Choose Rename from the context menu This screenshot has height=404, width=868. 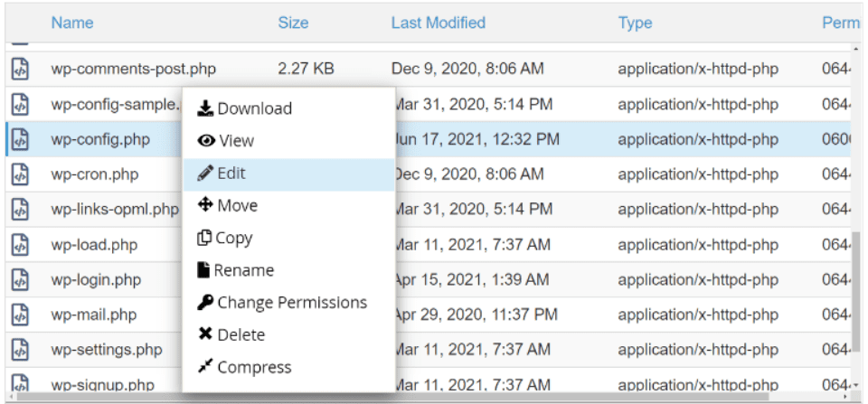coord(245,270)
